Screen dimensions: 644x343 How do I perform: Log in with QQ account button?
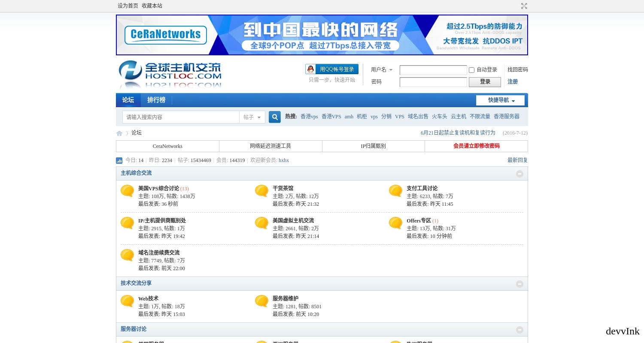point(332,69)
